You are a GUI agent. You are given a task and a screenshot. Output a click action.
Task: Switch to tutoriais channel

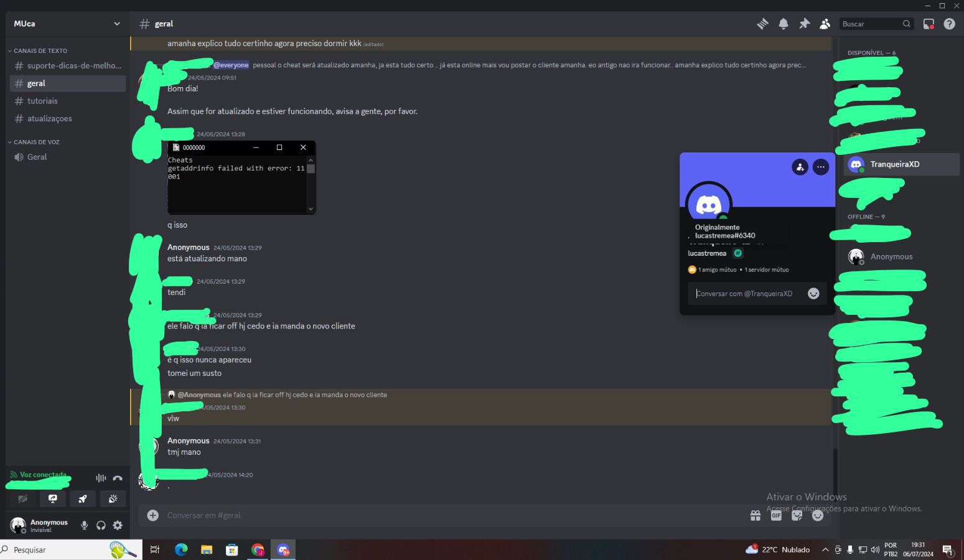click(x=42, y=101)
